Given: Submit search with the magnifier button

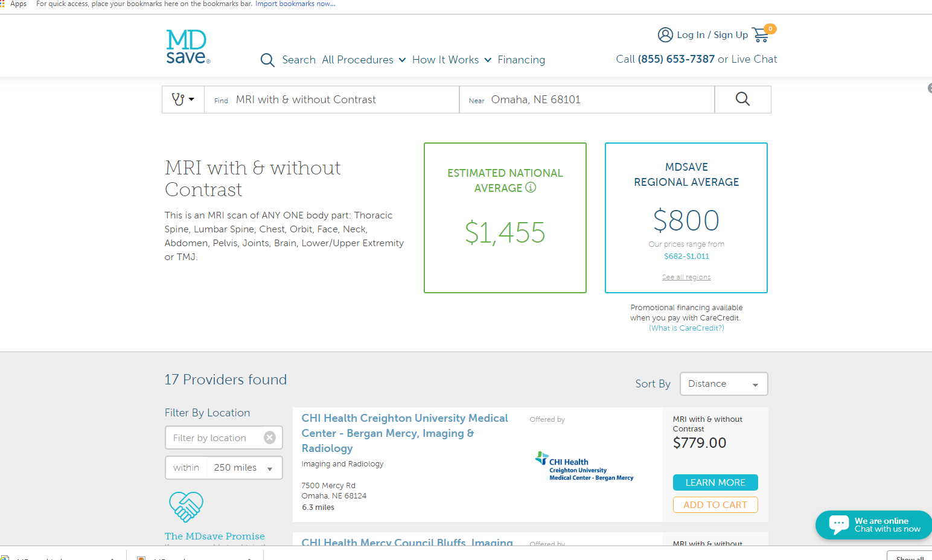Looking at the screenshot, I should coord(742,100).
